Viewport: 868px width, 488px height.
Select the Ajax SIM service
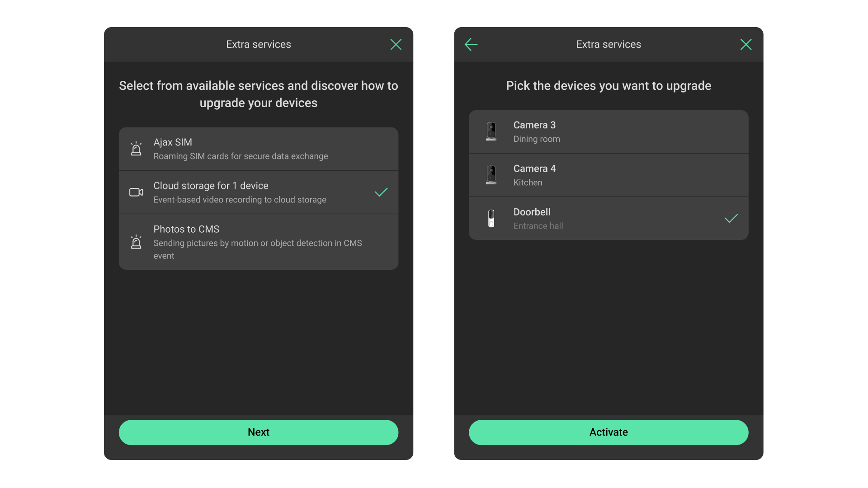[259, 149]
